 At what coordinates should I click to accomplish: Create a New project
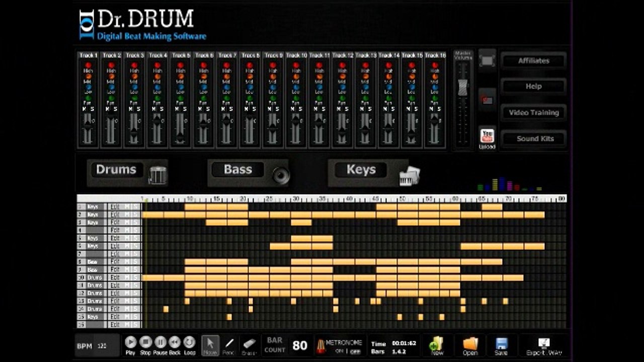click(437, 345)
